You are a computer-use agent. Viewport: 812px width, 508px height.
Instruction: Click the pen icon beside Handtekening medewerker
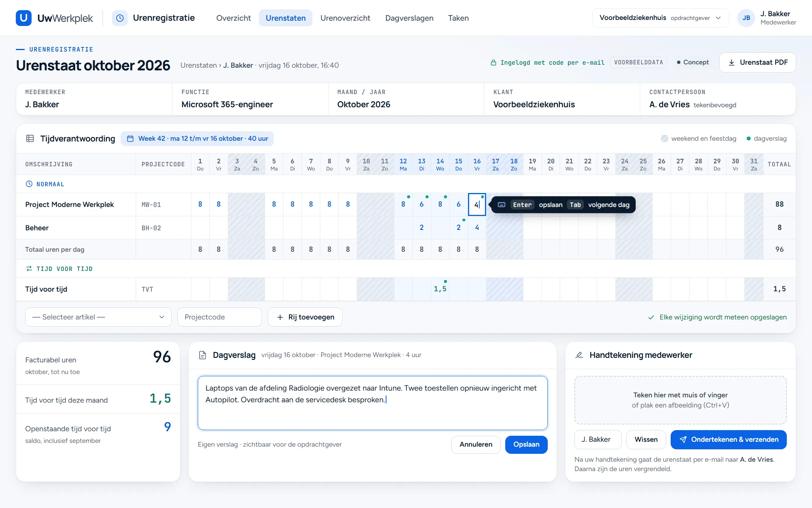pos(579,355)
